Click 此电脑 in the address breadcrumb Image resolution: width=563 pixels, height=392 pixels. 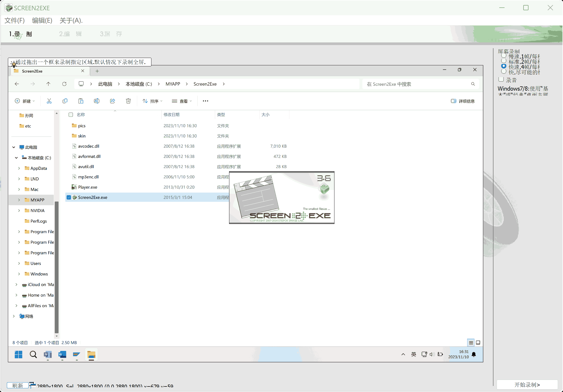pyautogui.click(x=105, y=84)
